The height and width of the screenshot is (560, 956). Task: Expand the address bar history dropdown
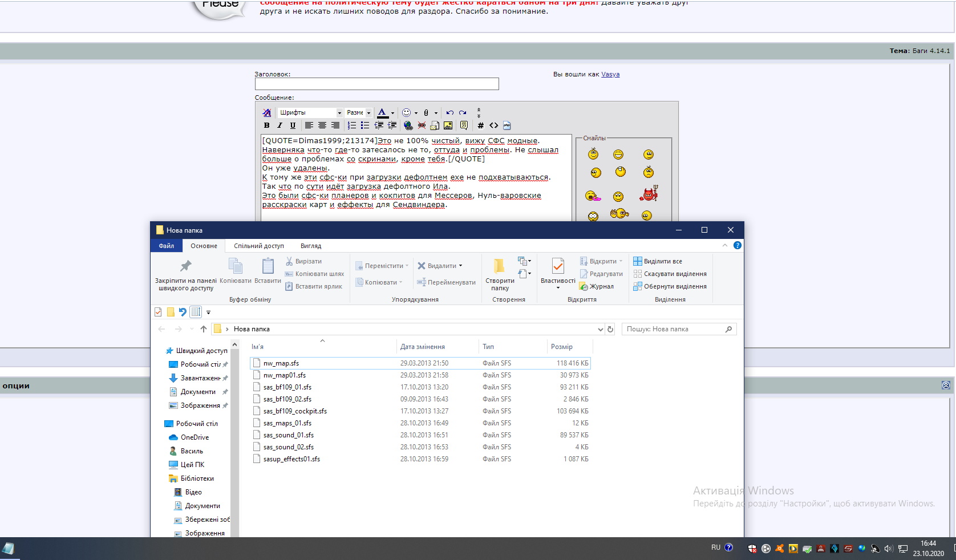tap(600, 329)
